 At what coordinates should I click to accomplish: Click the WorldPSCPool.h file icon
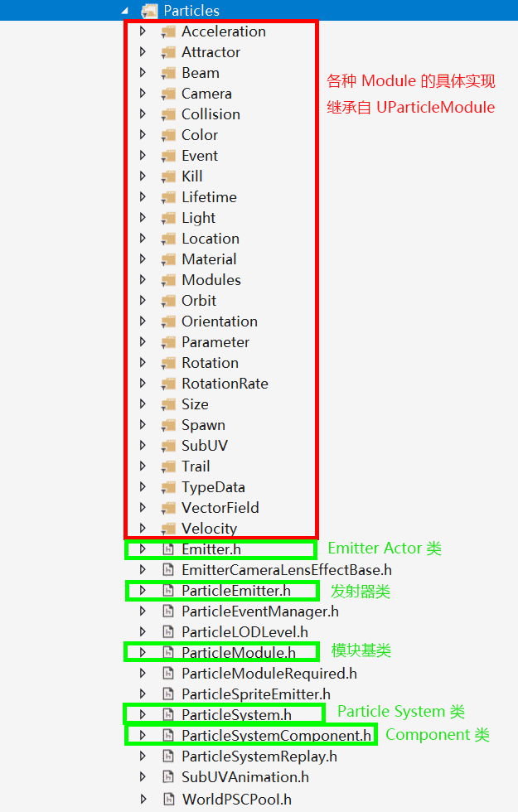[x=168, y=800]
